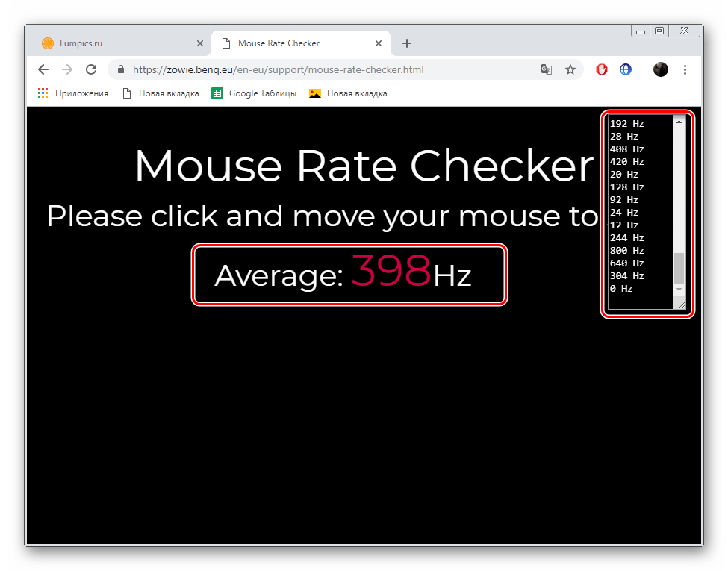Click the red Opera extension icon
Viewport: 728px width, 571px height.
(602, 69)
